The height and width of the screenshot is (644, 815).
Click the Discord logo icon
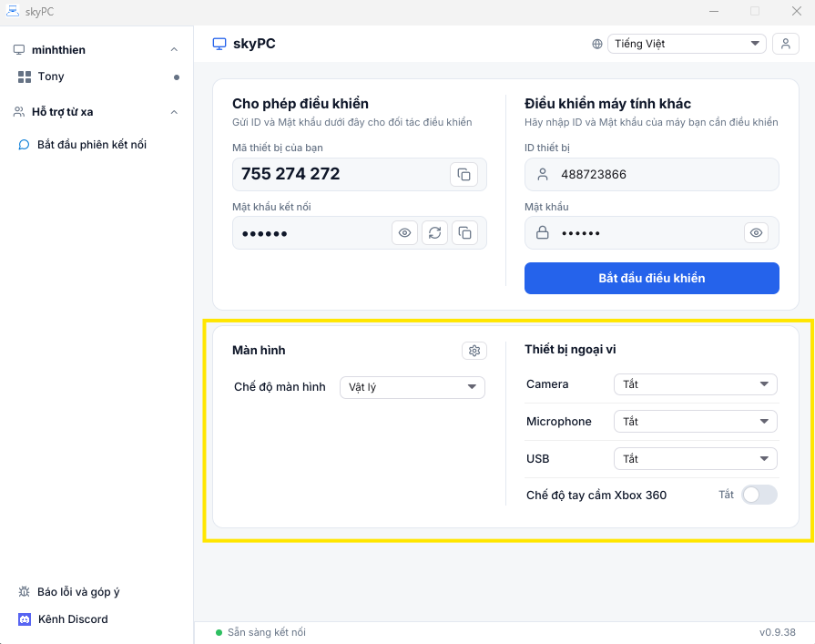pos(25,619)
